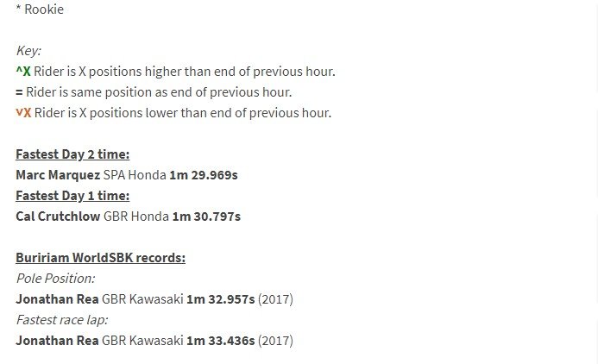Click the 'Fastest Day 1 time:' heading

[x=72, y=196]
